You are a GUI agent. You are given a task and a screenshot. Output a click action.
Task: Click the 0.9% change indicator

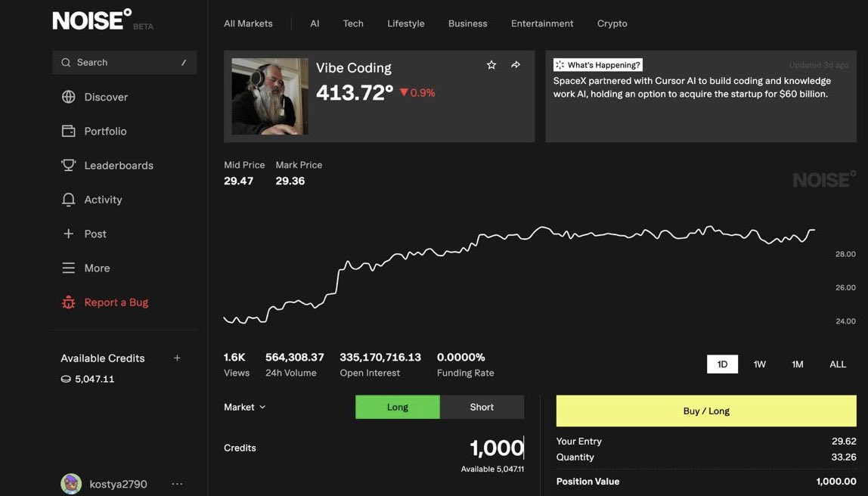click(417, 93)
